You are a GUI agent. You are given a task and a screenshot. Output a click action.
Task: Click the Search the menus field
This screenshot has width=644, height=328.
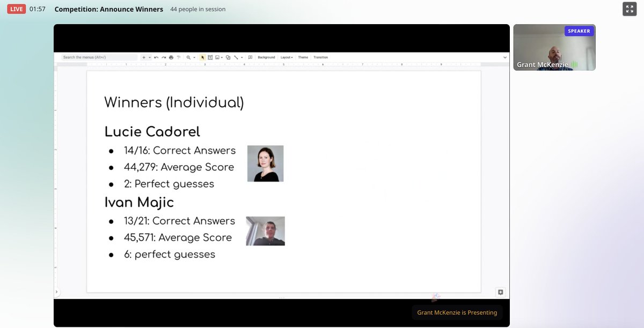click(x=99, y=57)
